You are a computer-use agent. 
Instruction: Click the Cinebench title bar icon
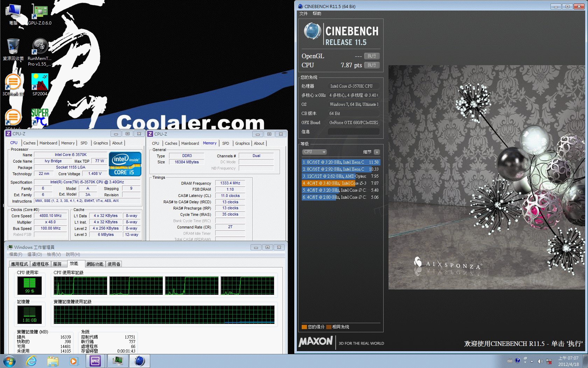[300, 6]
